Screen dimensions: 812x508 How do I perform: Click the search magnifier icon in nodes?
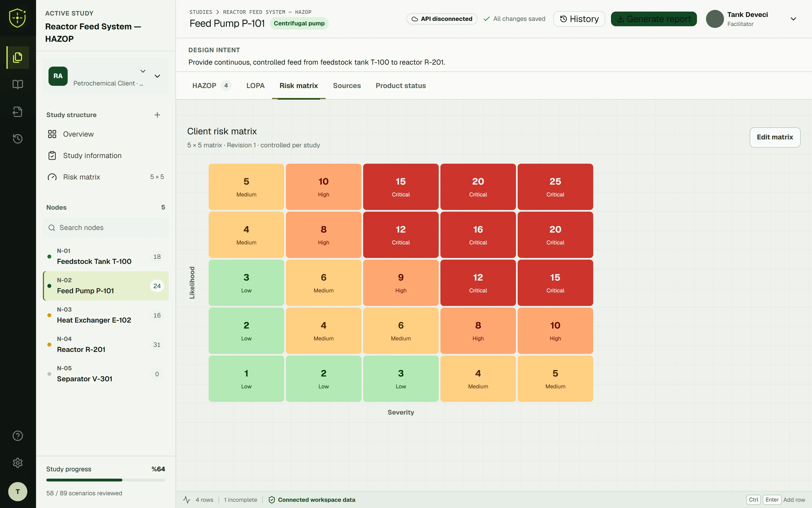coord(52,228)
